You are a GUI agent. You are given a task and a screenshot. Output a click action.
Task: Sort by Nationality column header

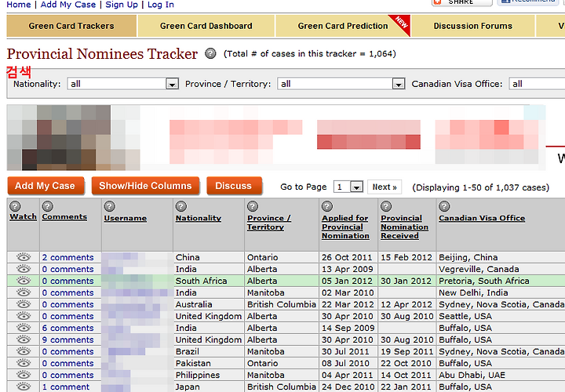pyautogui.click(x=199, y=218)
